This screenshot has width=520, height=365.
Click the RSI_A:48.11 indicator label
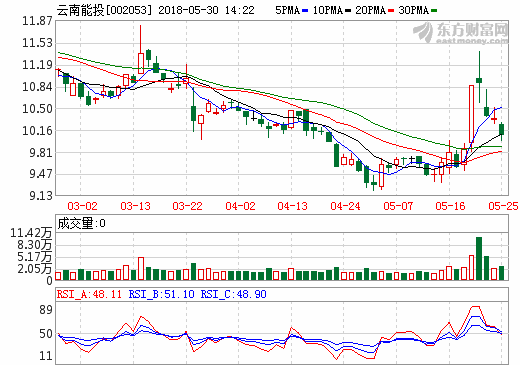[89, 294]
